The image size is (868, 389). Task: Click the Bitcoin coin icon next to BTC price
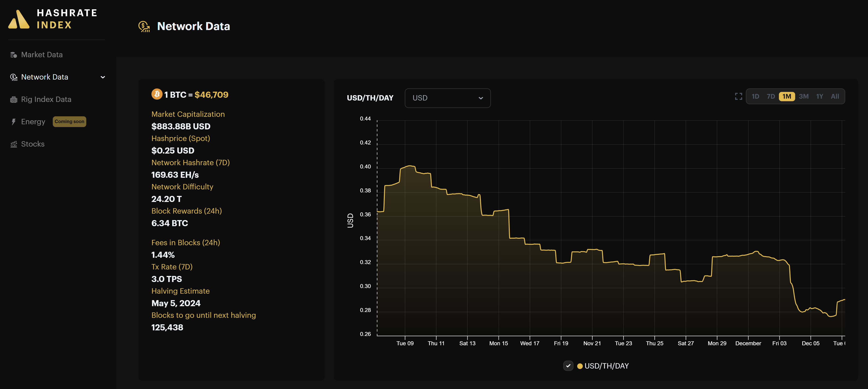click(x=156, y=94)
